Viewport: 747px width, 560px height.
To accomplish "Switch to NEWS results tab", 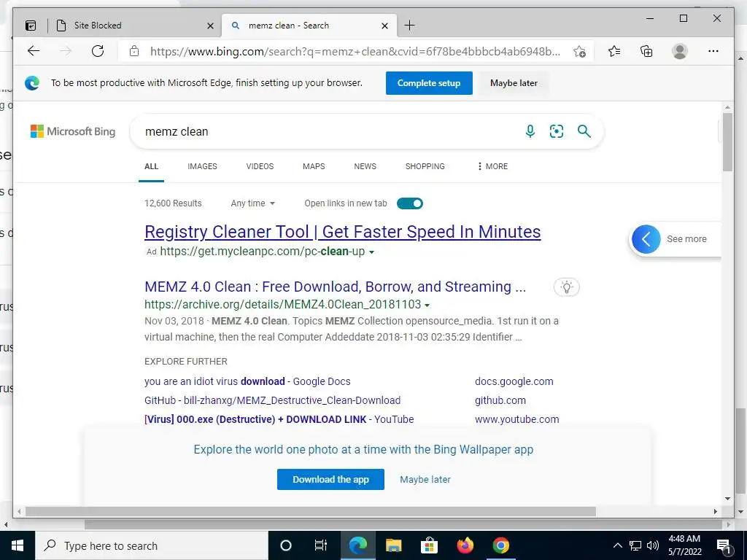I will point(365,166).
